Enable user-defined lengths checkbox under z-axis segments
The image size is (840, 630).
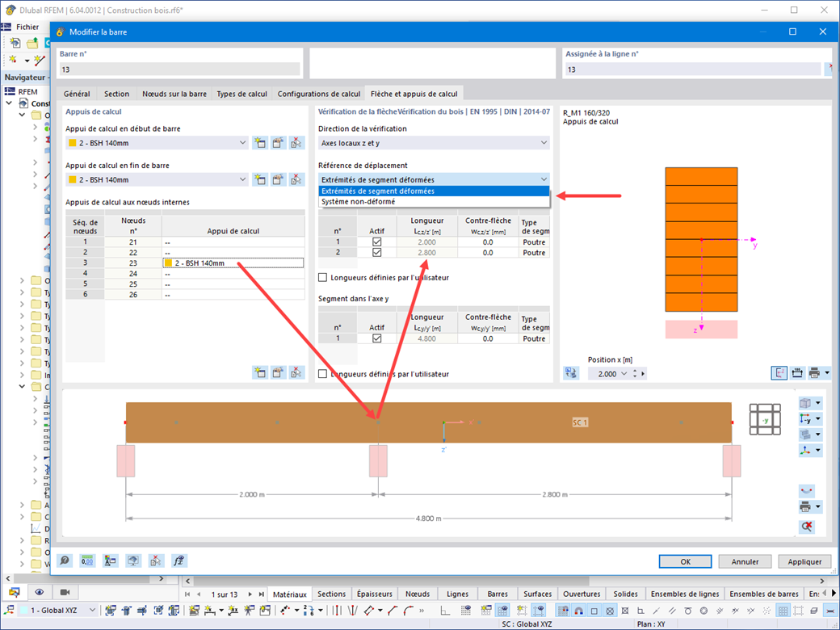(x=322, y=278)
